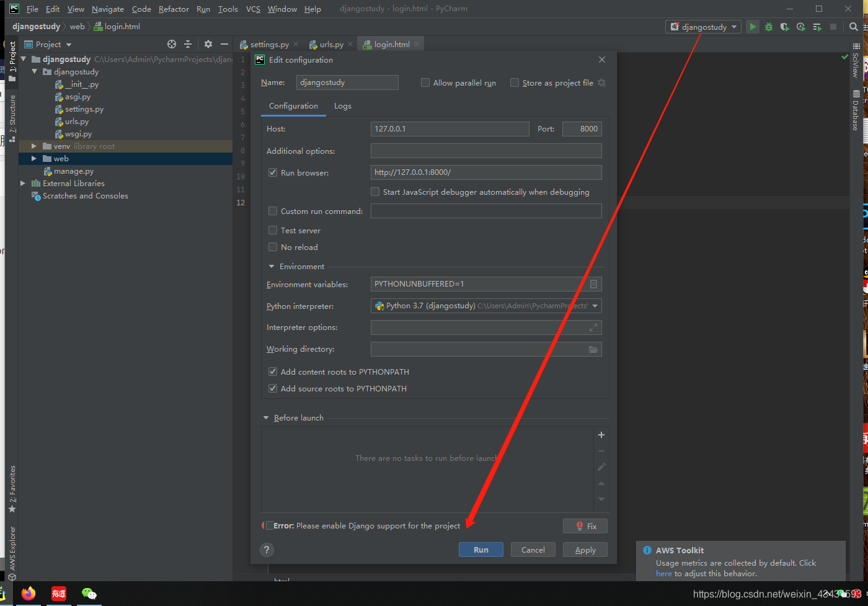The image size is (868, 606).
Task: Click the Working directory browse folder icon
Action: pos(593,349)
